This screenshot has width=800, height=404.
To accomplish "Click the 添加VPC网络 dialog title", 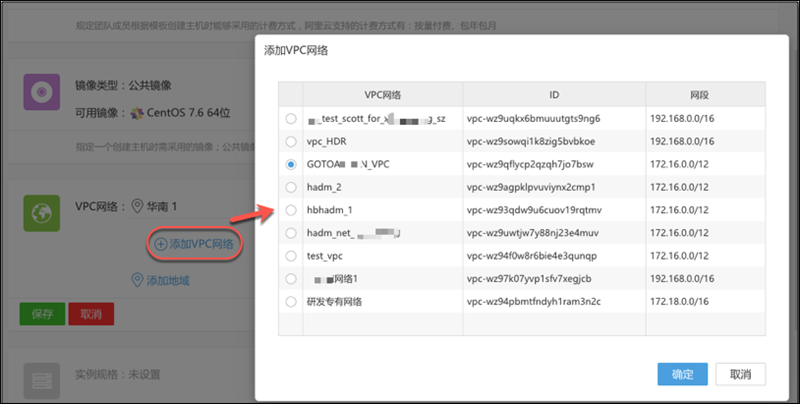I will (296, 50).
